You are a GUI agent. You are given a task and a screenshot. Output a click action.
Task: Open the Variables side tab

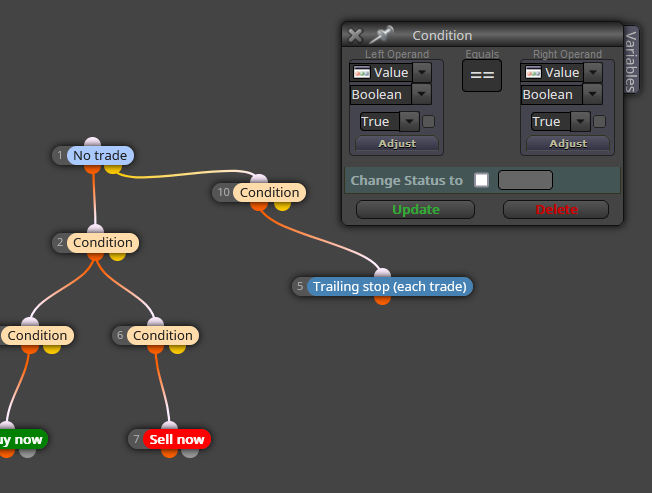coord(631,61)
